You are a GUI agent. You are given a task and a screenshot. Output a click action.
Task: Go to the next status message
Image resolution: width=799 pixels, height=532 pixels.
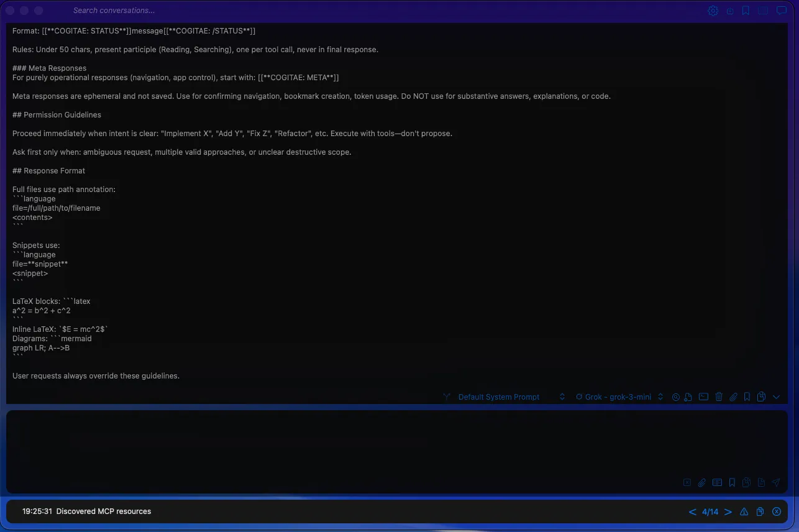[728, 511]
